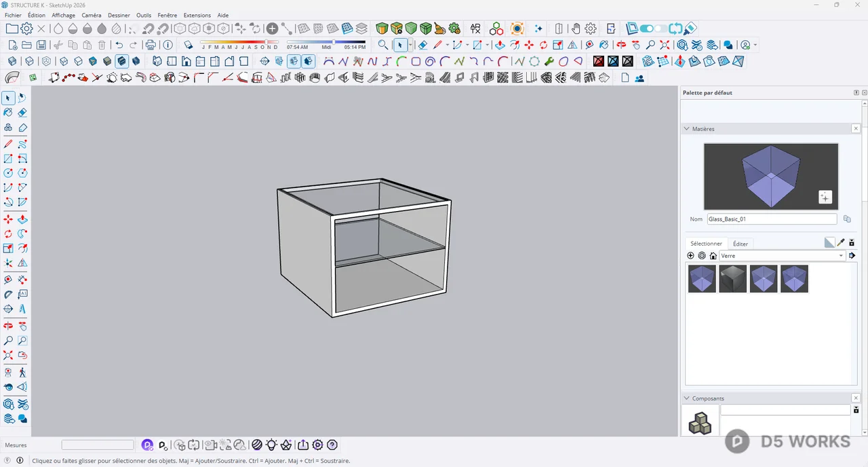Open the Extensions menu

197,15
